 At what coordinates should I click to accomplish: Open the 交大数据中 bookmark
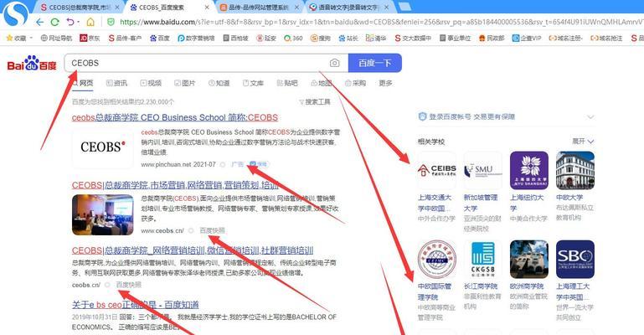413,38
